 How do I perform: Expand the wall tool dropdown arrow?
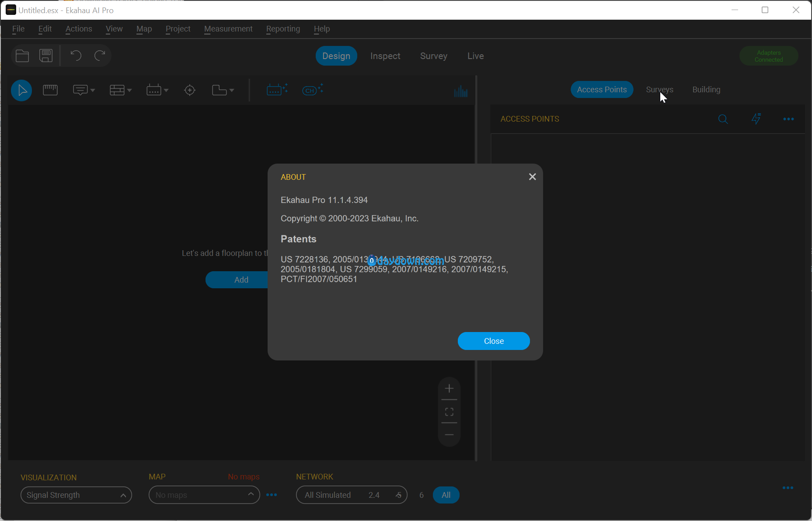pos(129,90)
